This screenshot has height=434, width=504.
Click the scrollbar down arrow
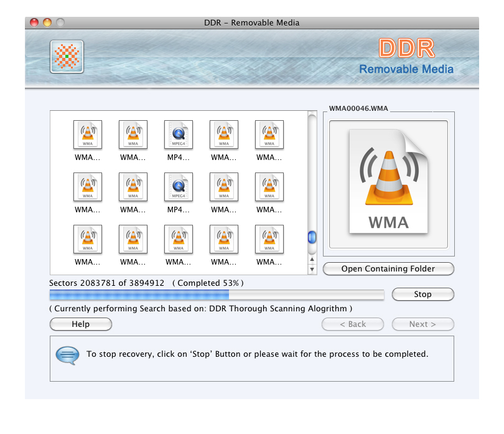pyautogui.click(x=312, y=269)
